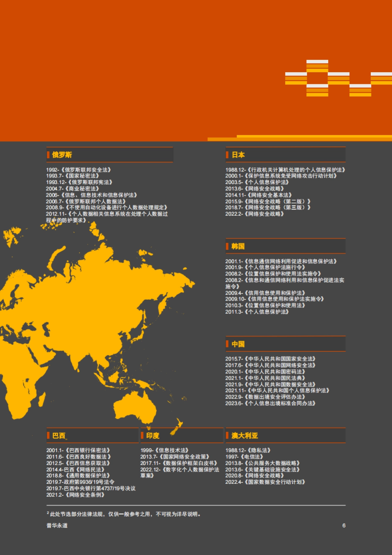Click the 《俄罗斯联邦个人数据法》 entry
Image resolution: width=392 pixels, height=555 pixels.
click(86, 202)
